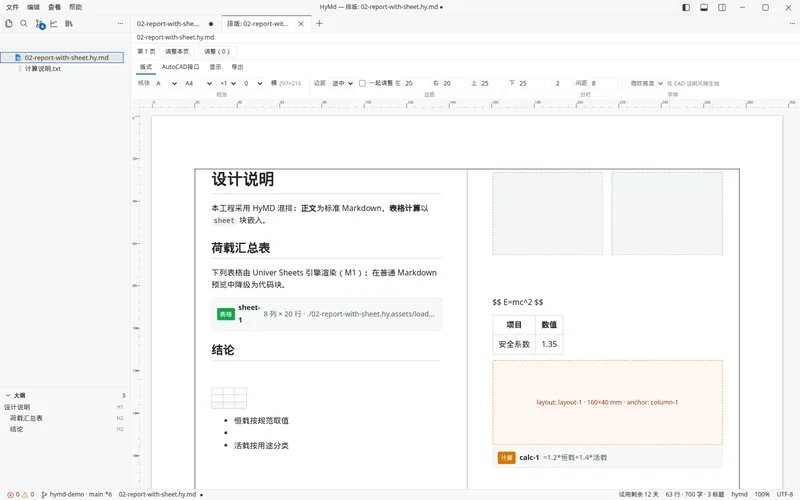This screenshot has height=500, width=800.
Task: Open the A4 paper size dropdown
Action: point(198,83)
